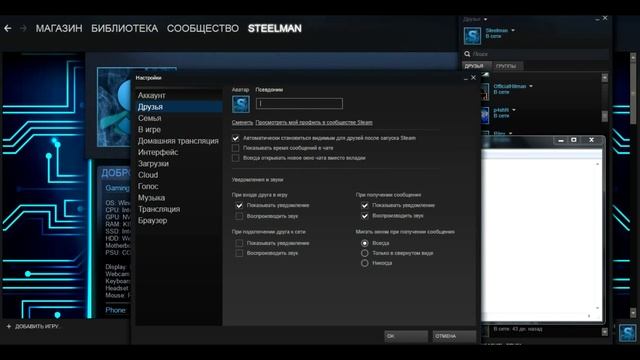
Task: Click ДОБАВИТЬ ИГРУ at bottom left
Action: pos(37,327)
